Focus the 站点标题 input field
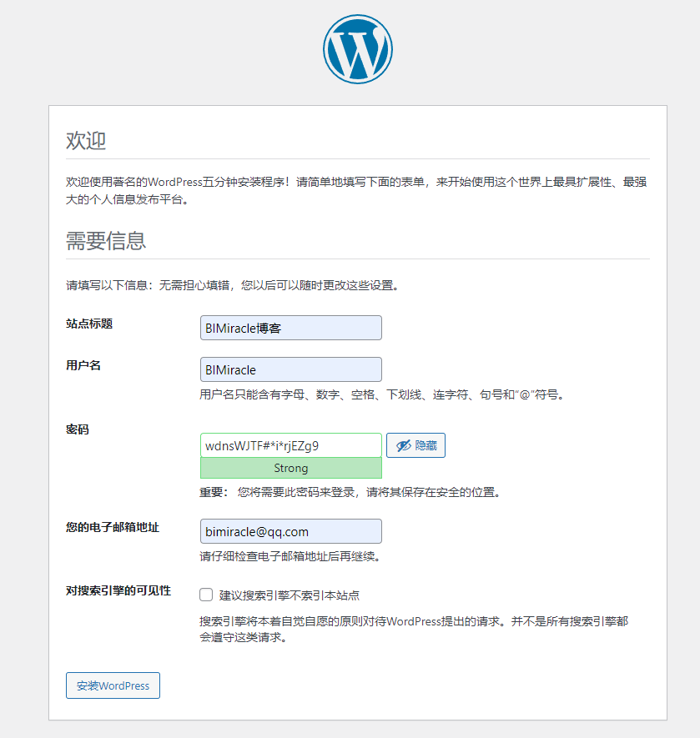The width and height of the screenshot is (700, 738). click(290, 328)
